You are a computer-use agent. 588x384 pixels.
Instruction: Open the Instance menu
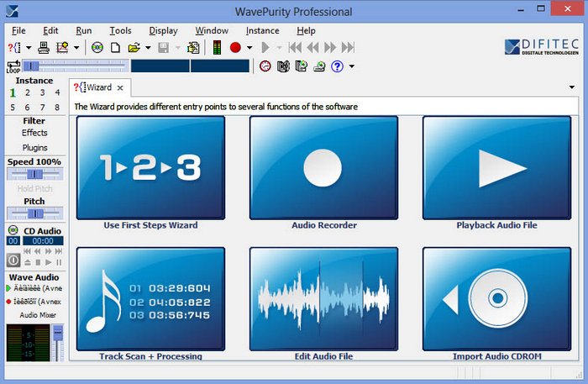(262, 31)
